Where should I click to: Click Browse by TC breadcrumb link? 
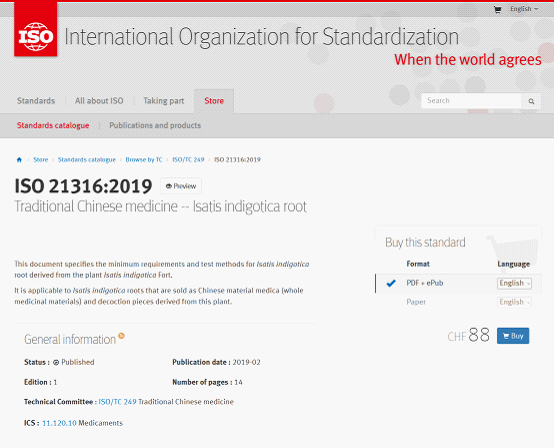tap(144, 160)
